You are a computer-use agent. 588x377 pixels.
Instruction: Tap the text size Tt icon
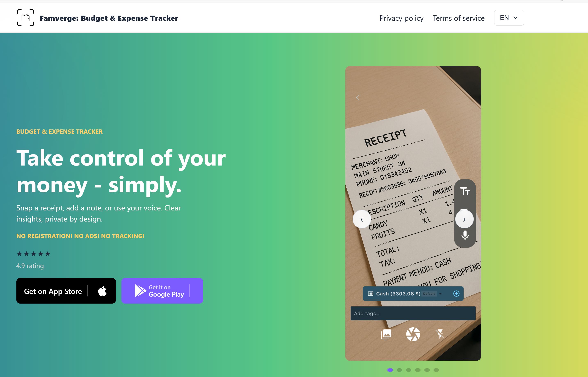coord(465,191)
